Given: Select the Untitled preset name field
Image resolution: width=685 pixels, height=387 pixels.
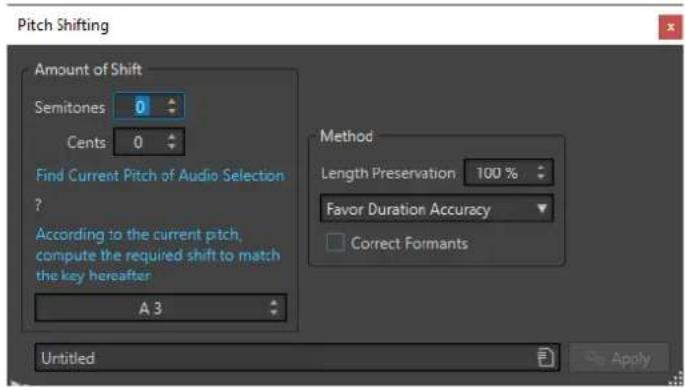Looking at the screenshot, I should point(286,358).
